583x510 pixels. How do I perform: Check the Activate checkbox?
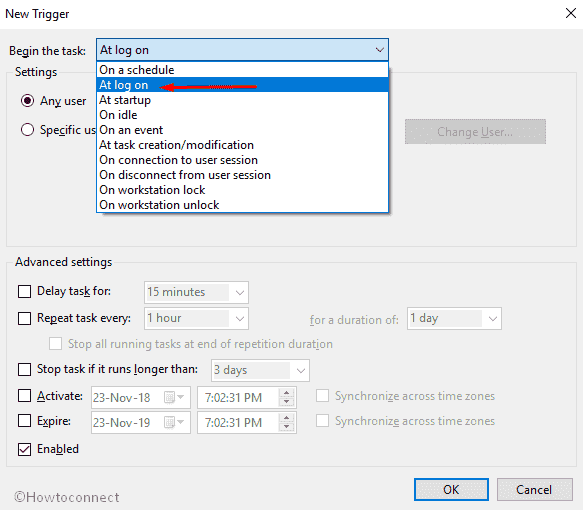click(x=25, y=396)
